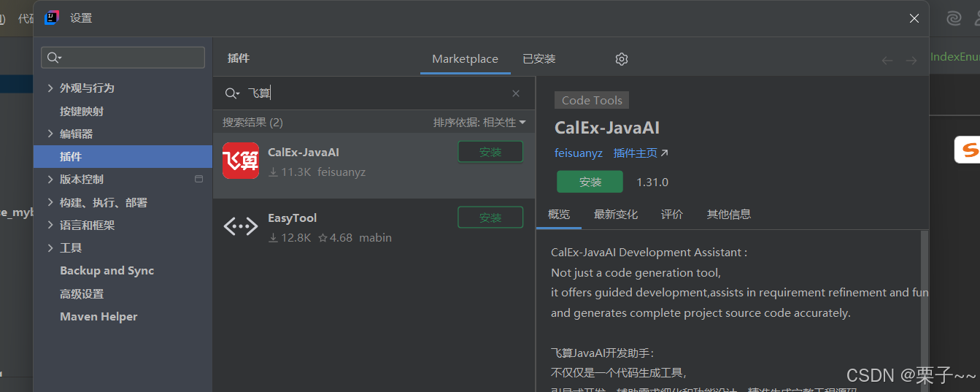Click version number 1.31.0
The image size is (980, 392).
click(652, 182)
